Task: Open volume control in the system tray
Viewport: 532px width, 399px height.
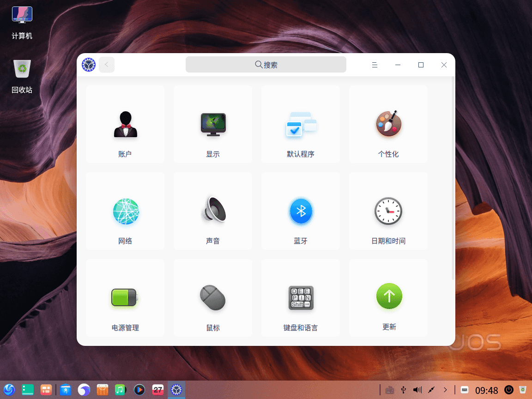Action: (x=417, y=390)
